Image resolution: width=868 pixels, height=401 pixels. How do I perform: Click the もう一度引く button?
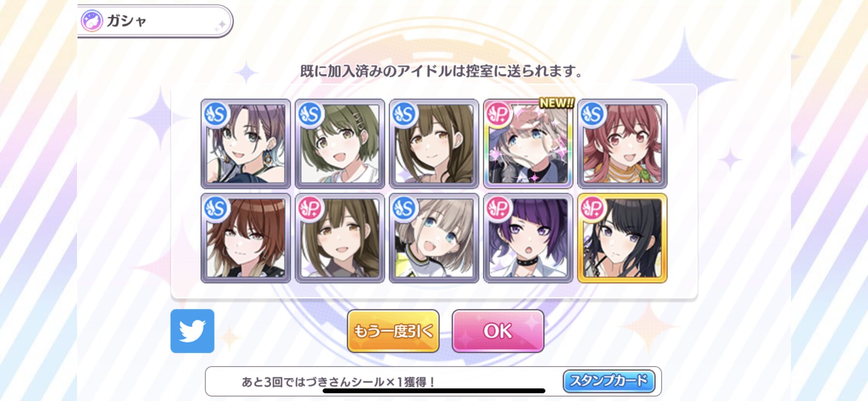393,331
